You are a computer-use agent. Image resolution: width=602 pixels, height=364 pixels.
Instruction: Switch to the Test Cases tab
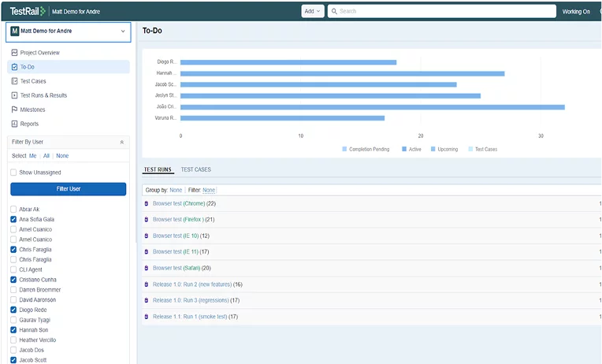[195, 169]
